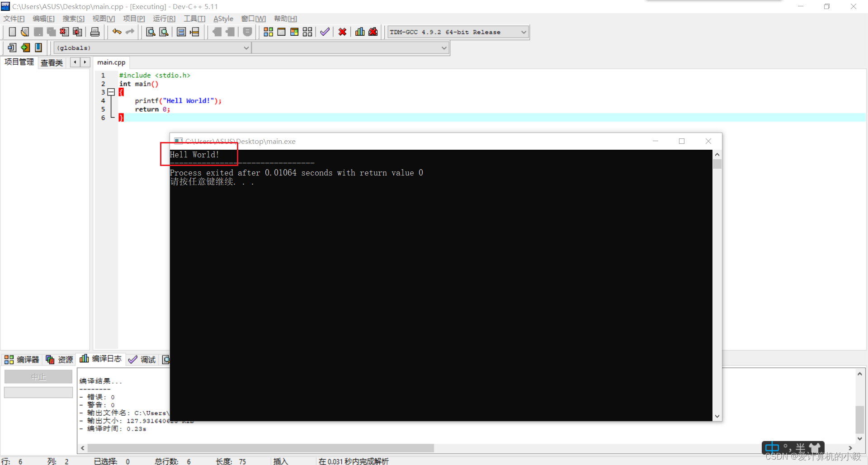Viewport: 868px width, 465px height.
Task: Open the 帮助[H] menu
Action: (x=285, y=19)
